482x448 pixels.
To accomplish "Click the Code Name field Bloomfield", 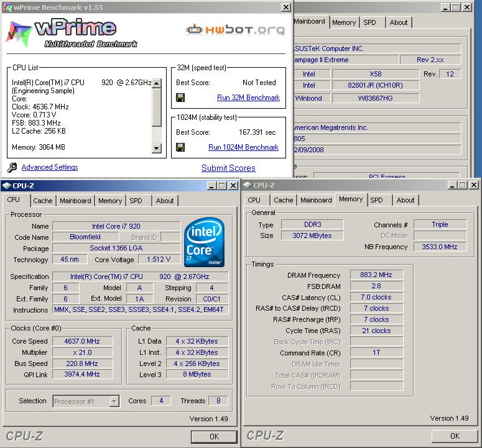I will tap(85, 237).
